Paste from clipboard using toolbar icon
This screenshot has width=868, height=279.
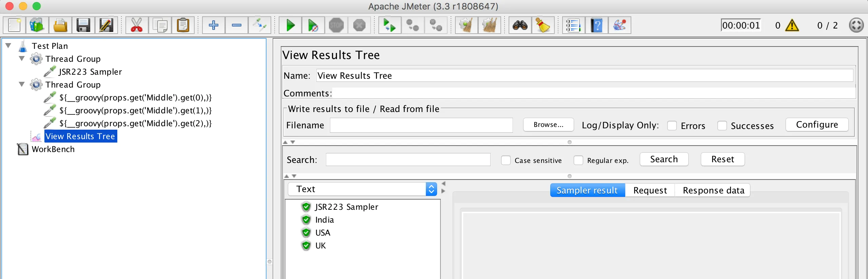coord(183,25)
